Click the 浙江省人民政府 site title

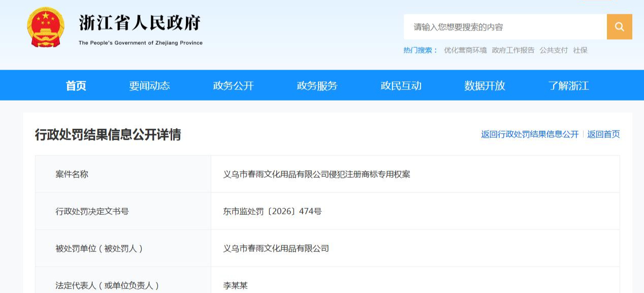(x=140, y=23)
